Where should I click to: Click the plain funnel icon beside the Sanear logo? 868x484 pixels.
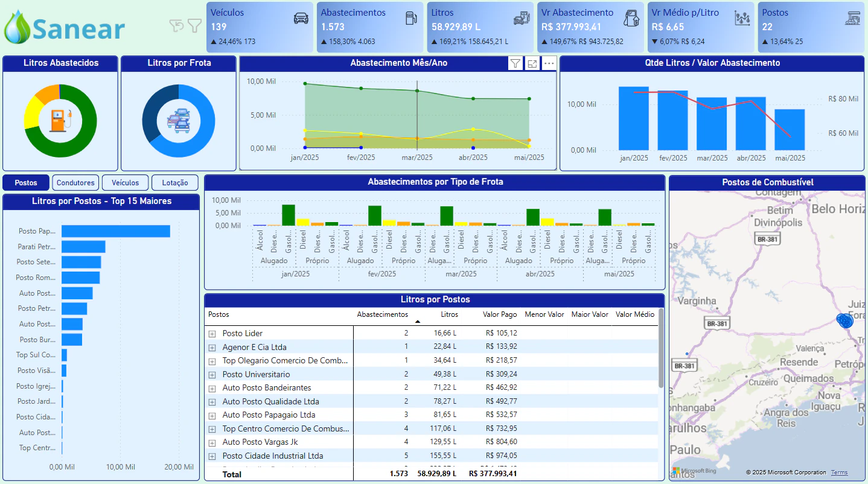[194, 25]
